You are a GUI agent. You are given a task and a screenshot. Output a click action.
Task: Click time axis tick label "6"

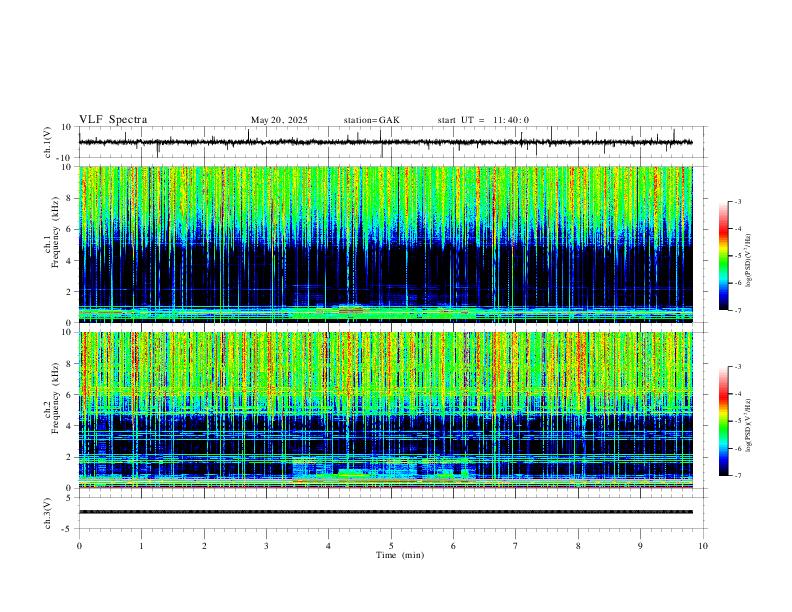click(x=453, y=546)
